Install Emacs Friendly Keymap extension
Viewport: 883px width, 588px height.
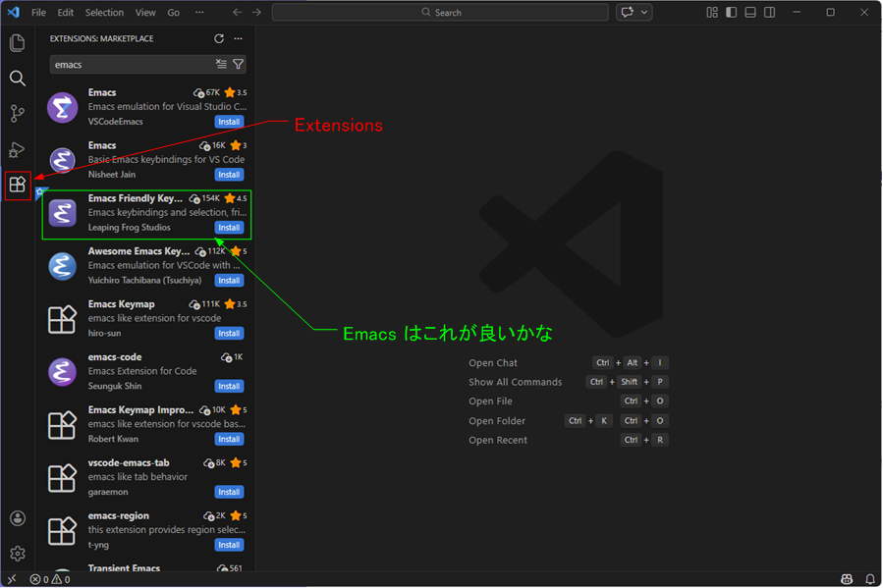pyautogui.click(x=229, y=228)
